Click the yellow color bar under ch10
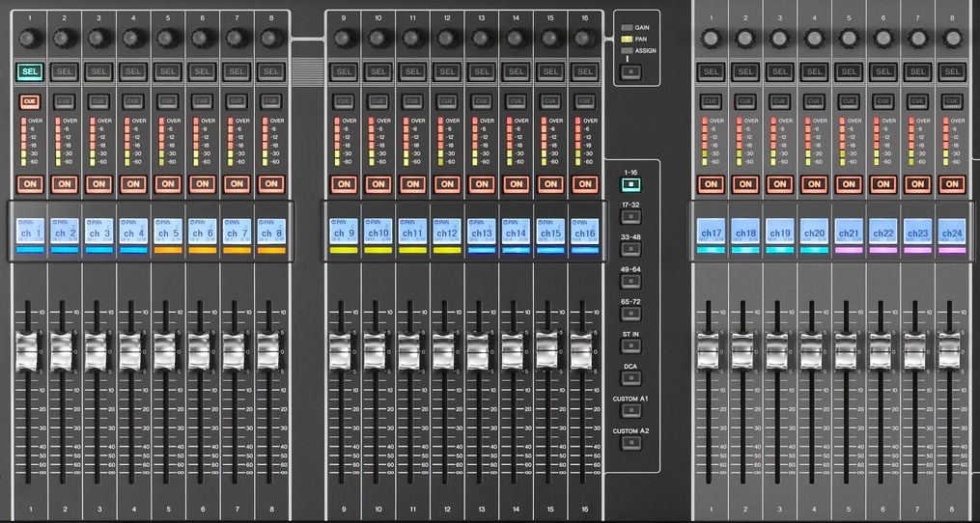 click(x=378, y=250)
